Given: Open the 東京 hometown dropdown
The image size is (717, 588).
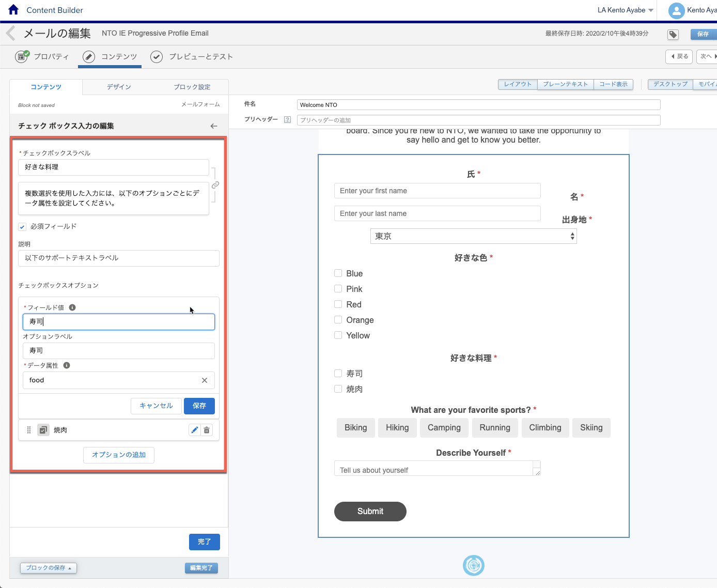Looking at the screenshot, I should point(474,236).
